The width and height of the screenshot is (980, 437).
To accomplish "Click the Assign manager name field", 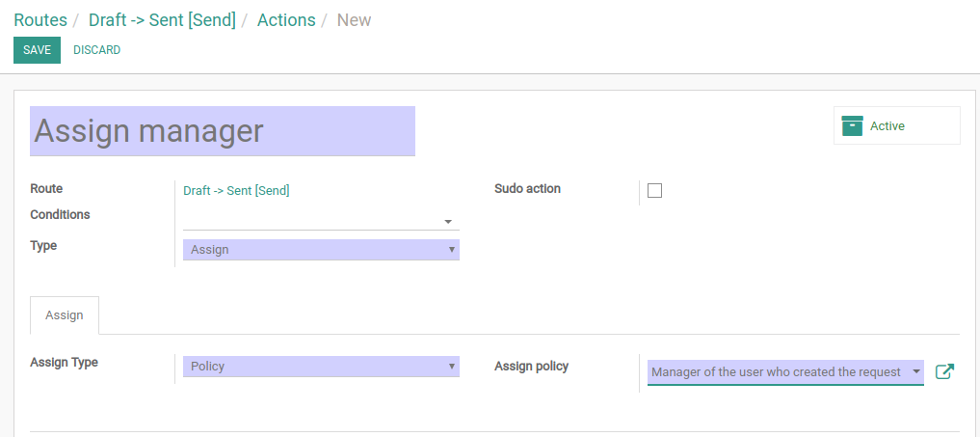I will pos(223,131).
